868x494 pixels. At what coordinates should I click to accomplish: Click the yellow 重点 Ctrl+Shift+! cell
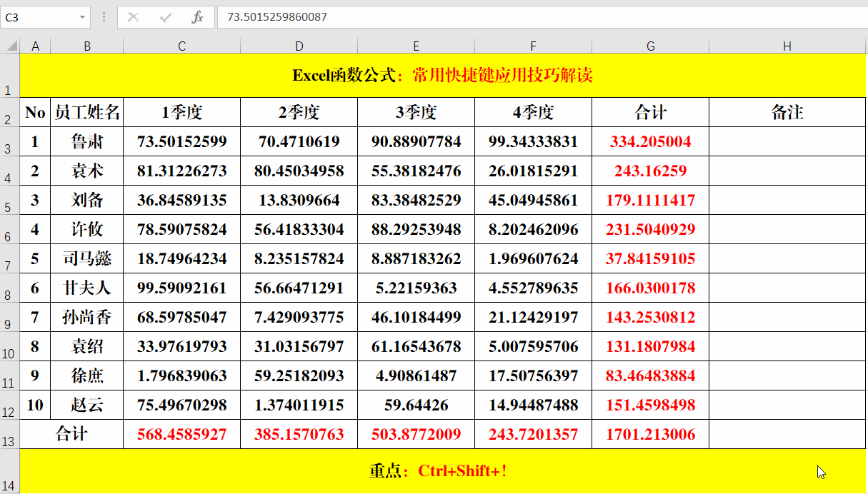pyautogui.click(x=443, y=471)
